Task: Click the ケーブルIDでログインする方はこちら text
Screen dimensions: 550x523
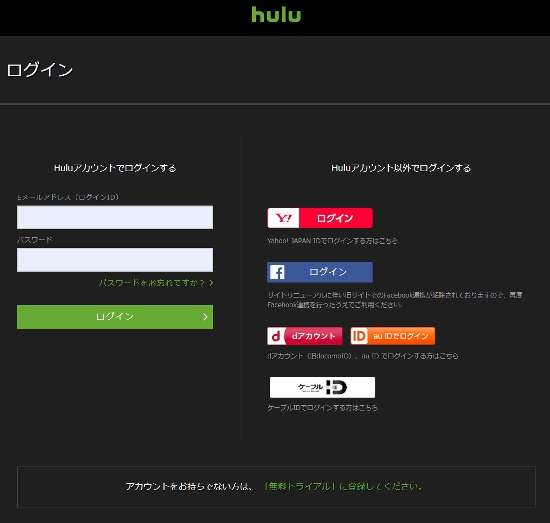Action: pyautogui.click(x=322, y=408)
